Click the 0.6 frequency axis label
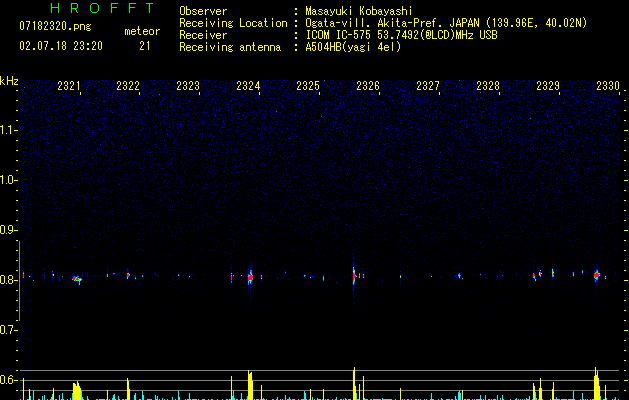The width and height of the screenshot is (629, 400). 7,380
